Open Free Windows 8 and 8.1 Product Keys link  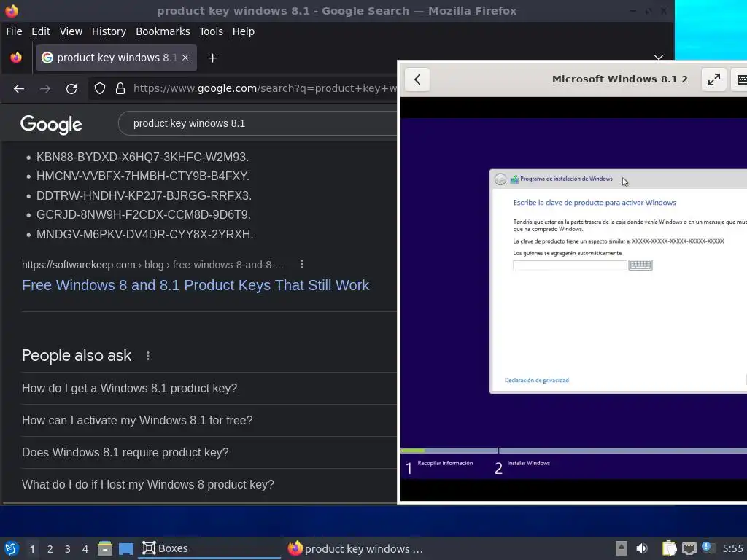(x=196, y=285)
